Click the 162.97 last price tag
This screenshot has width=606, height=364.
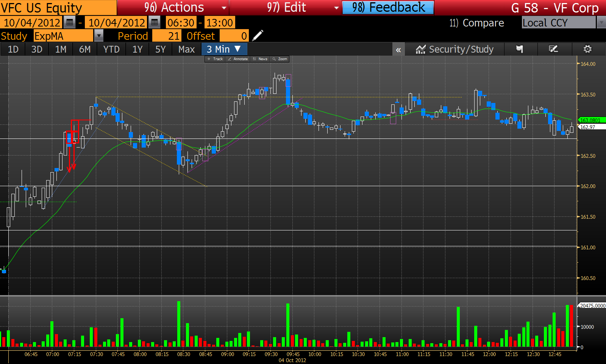pos(592,127)
